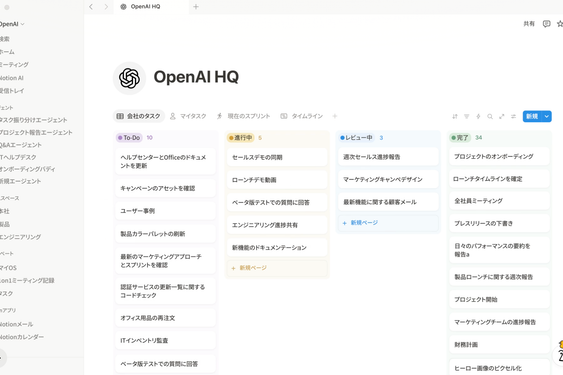Switch to the タイムライン view tab

point(302,116)
